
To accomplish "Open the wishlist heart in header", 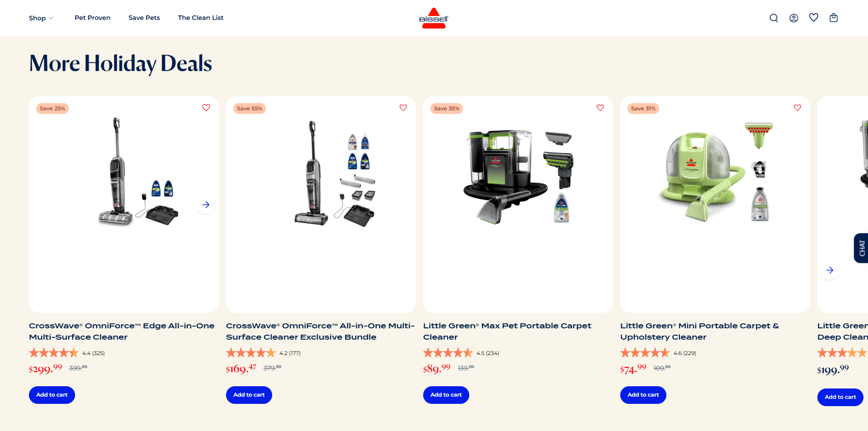I will [813, 18].
